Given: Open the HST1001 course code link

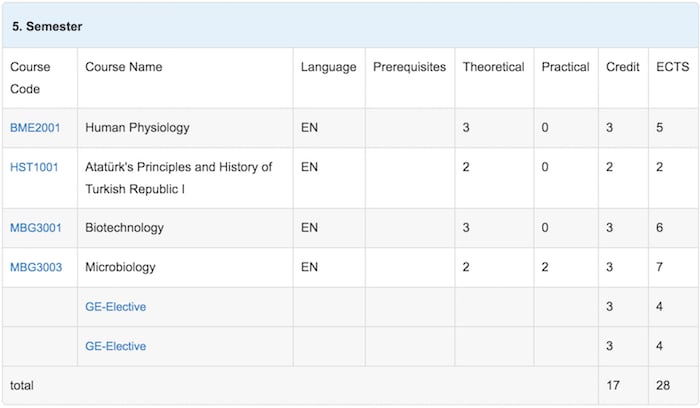Looking at the screenshot, I should (34, 167).
